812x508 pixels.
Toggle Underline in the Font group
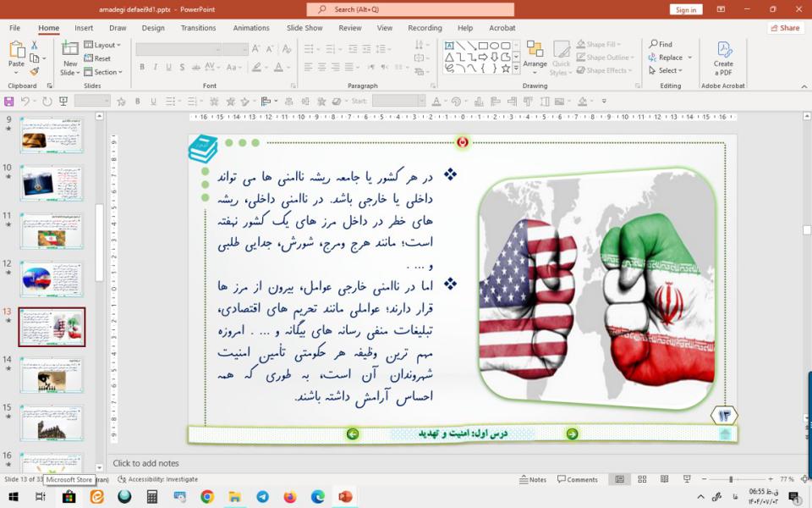point(168,67)
